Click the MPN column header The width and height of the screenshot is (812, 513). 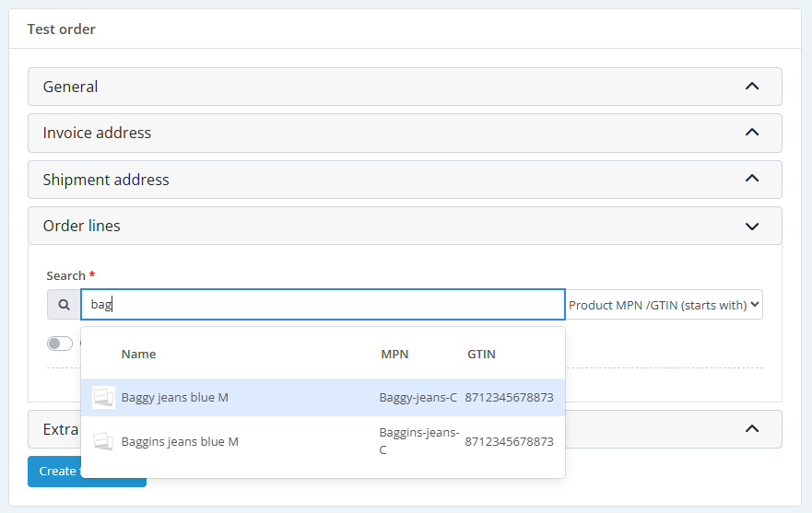pos(394,354)
